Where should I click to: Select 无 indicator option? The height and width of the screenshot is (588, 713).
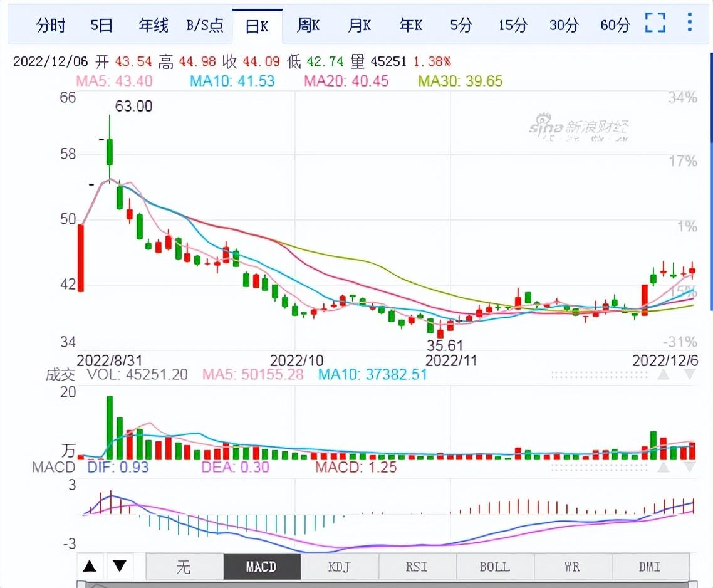click(x=184, y=567)
